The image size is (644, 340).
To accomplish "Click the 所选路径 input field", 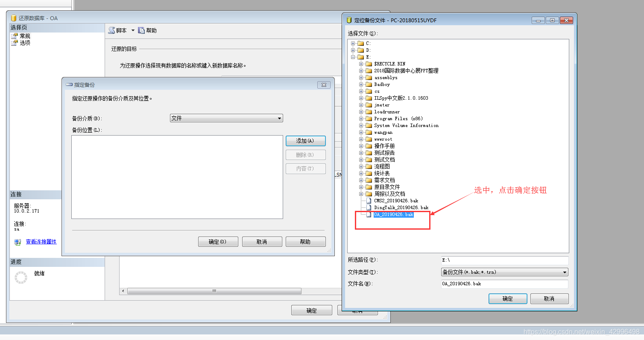I will click(x=505, y=260).
